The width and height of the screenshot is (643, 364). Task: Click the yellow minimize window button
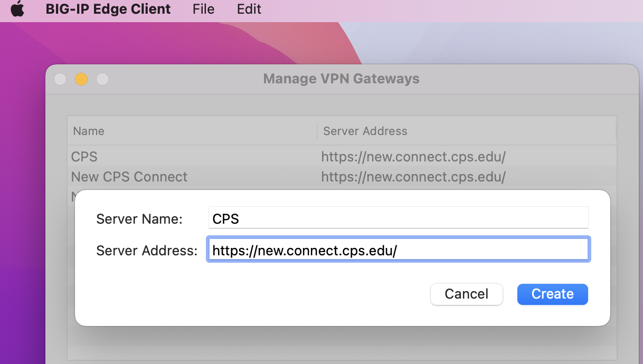coord(81,79)
